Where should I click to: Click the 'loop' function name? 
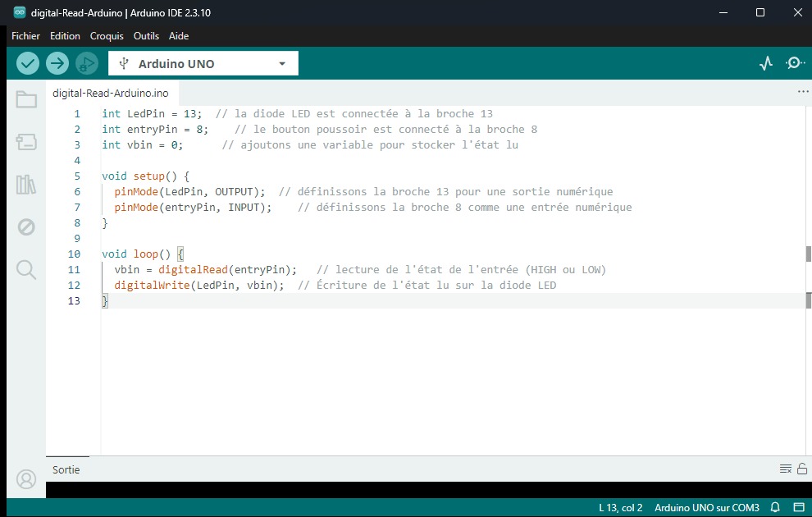(146, 254)
